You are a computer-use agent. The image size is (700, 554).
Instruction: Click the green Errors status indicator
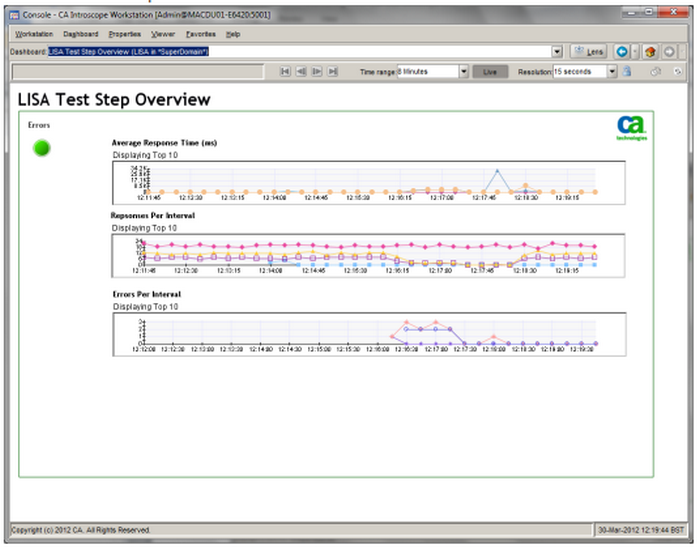[x=42, y=148]
